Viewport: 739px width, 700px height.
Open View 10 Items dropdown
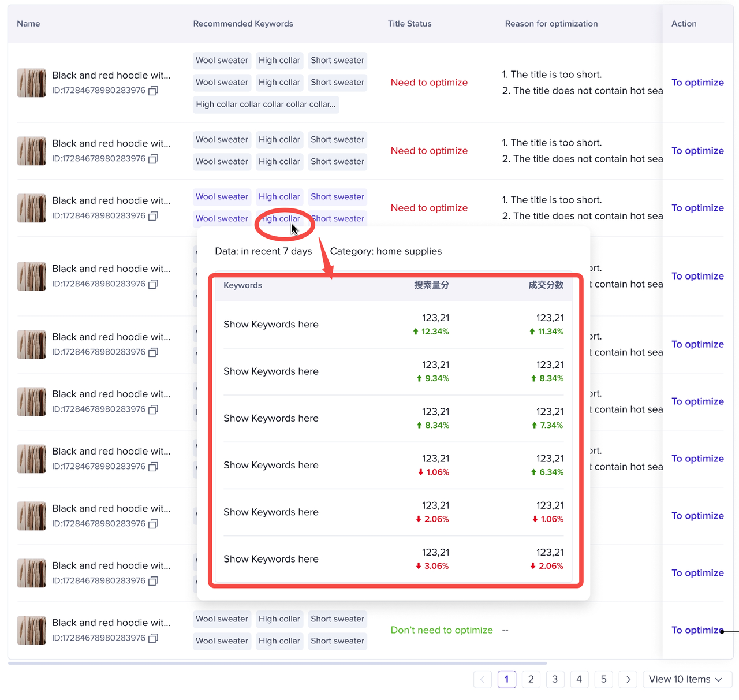coord(688,679)
